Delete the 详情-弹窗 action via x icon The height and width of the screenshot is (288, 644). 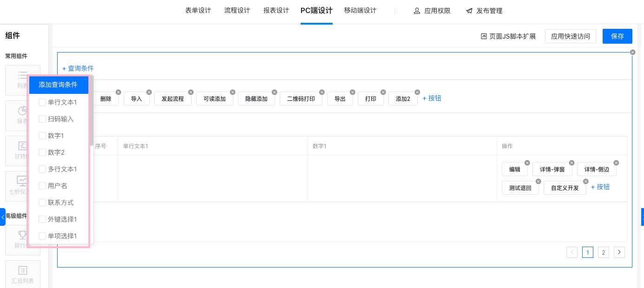click(572, 163)
